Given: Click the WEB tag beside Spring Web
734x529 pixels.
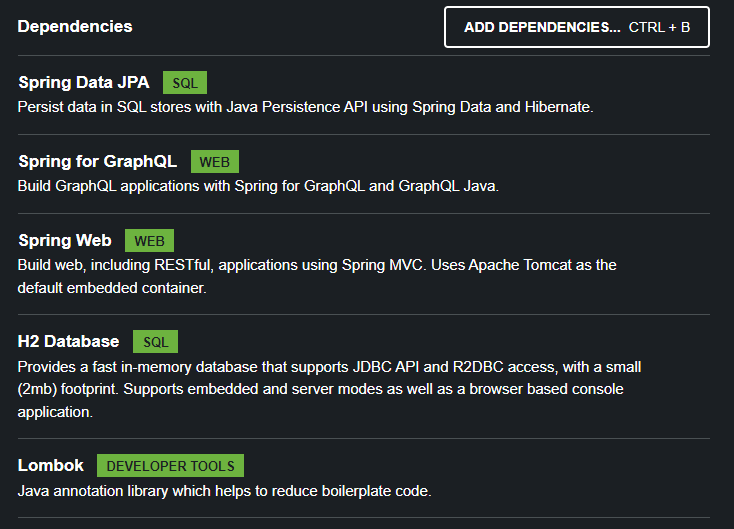Looking at the screenshot, I should point(149,241).
